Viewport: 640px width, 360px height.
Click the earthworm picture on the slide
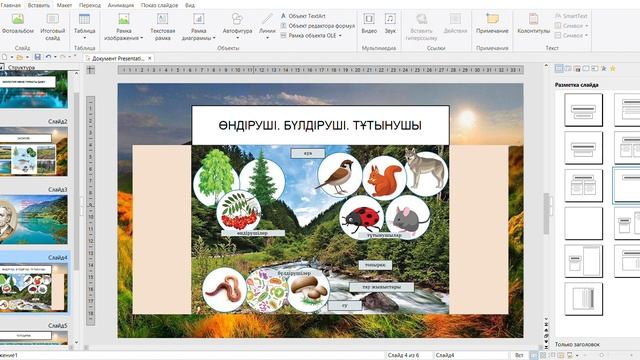click(x=224, y=289)
